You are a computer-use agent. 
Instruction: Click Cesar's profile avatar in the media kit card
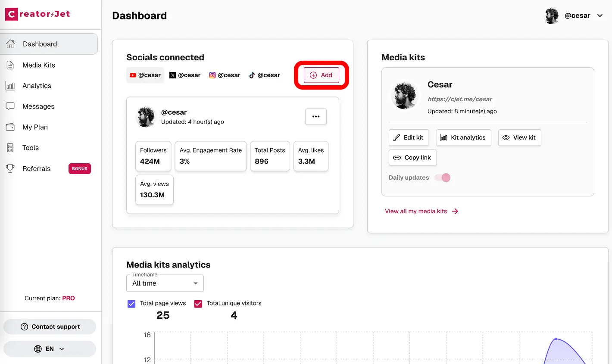click(405, 95)
